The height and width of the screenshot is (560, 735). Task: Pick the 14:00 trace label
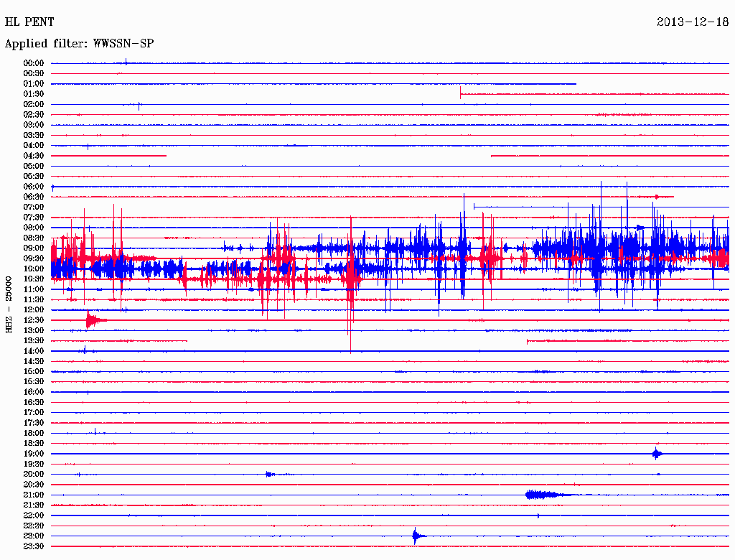coord(34,351)
